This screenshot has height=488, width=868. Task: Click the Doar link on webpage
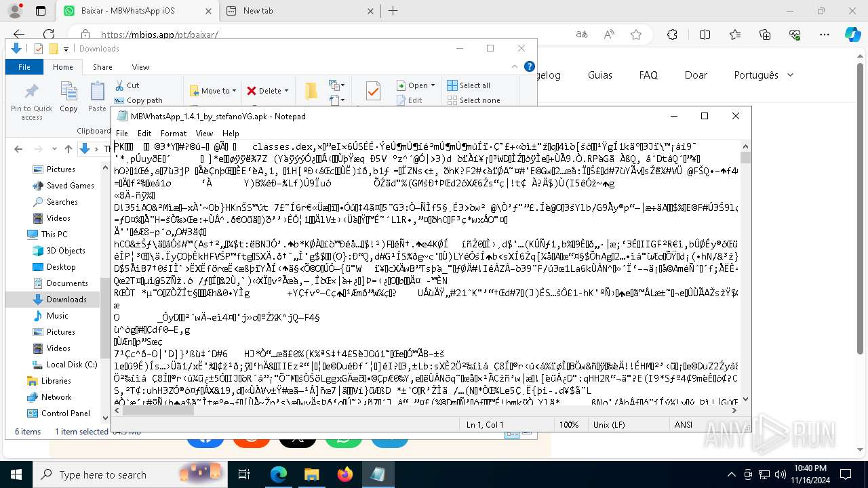pos(696,75)
